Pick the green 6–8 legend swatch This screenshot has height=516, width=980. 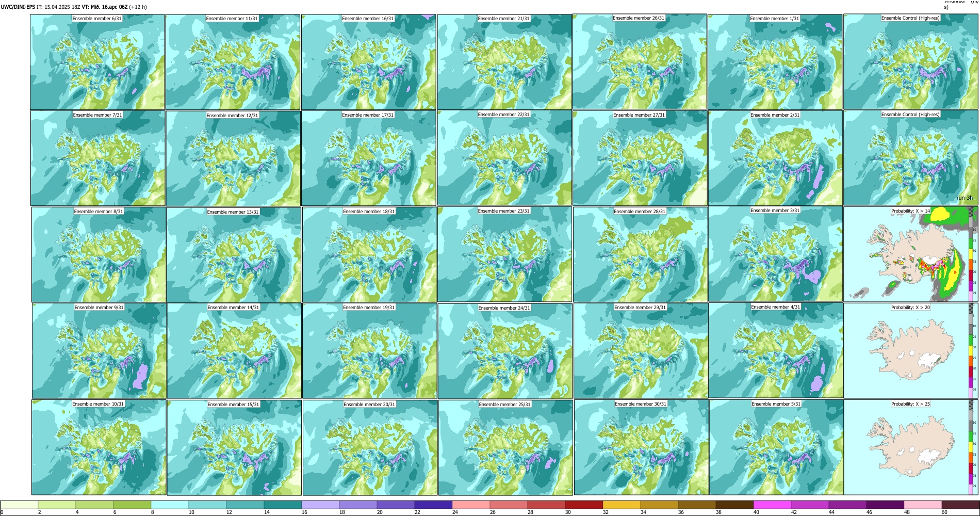[x=132, y=505]
